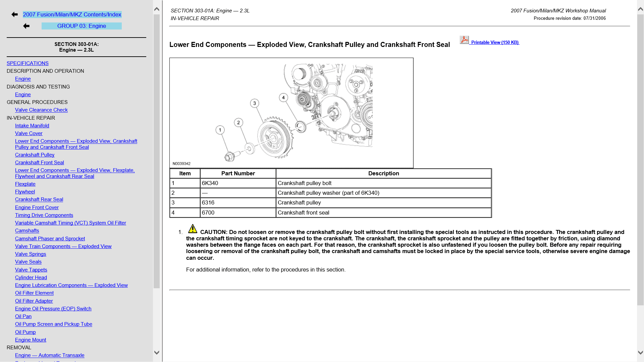The width and height of the screenshot is (644, 362).
Task: Click callout number 1 in diagram
Action: (x=220, y=130)
